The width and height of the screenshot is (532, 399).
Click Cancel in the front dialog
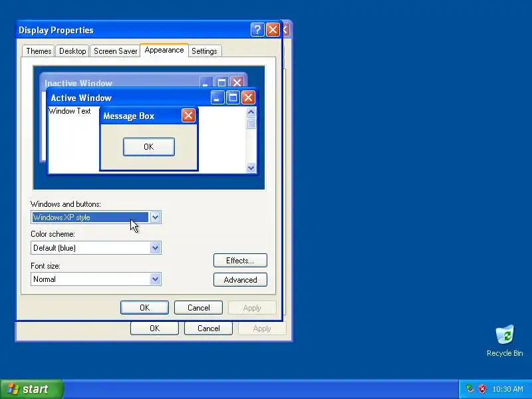(198, 308)
